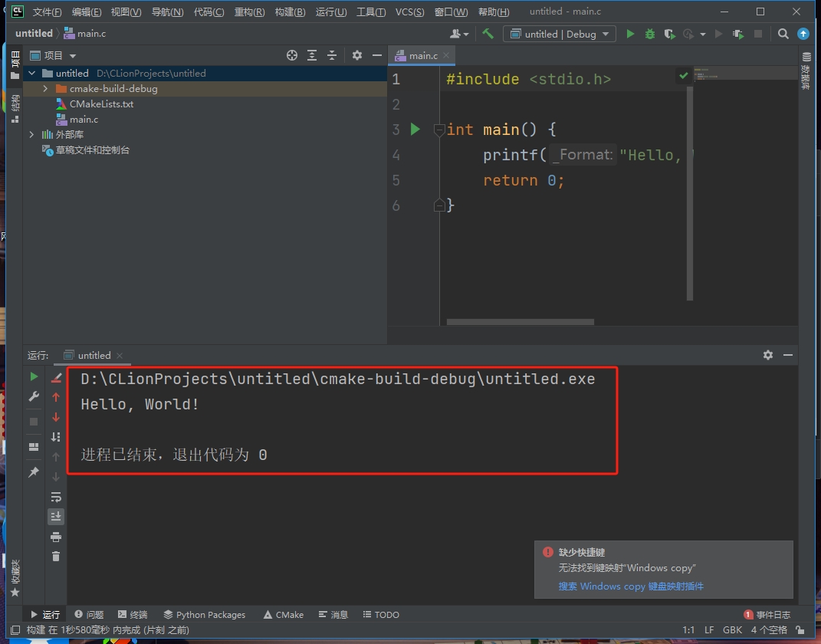
Task: Open the Search Everywhere magnifier
Action: pos(783,34)
